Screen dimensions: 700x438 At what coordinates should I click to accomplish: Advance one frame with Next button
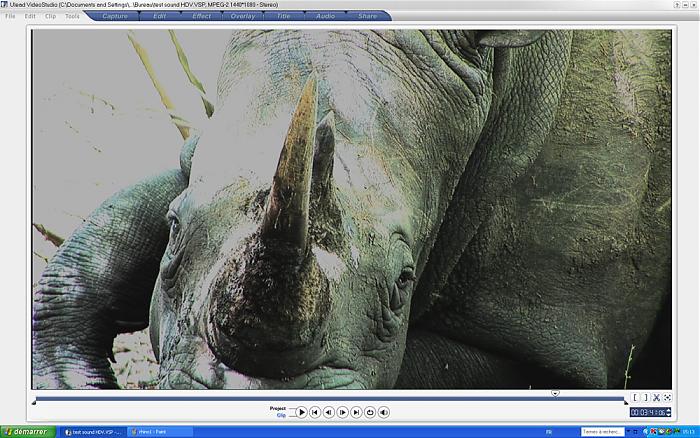tap(342, 412)
